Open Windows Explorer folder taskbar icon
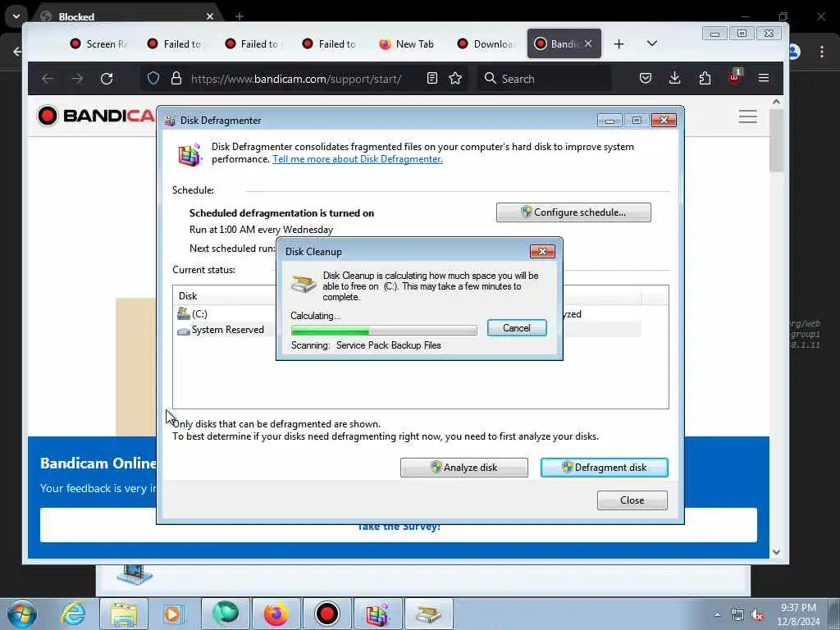Screen dimensions: 840x630 click(125, 614)
